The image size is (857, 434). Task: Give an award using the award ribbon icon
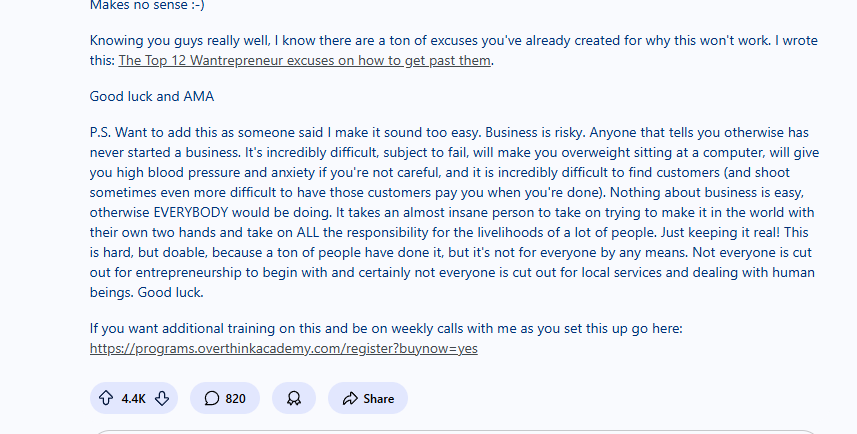[x=294, y=398]
